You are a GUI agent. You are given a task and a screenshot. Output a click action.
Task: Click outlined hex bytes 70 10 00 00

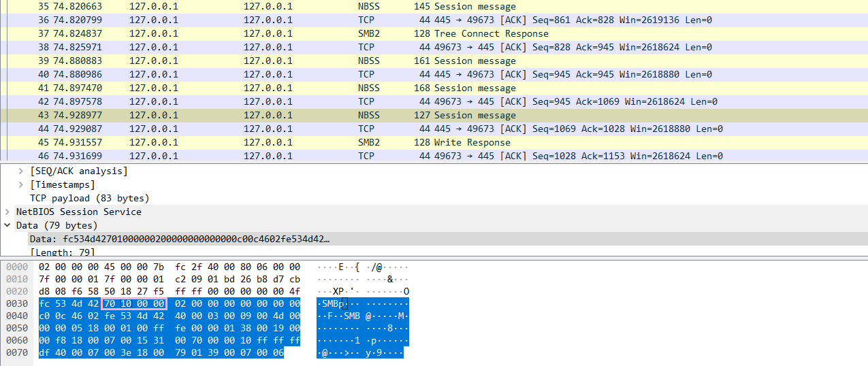pos(133,303)
